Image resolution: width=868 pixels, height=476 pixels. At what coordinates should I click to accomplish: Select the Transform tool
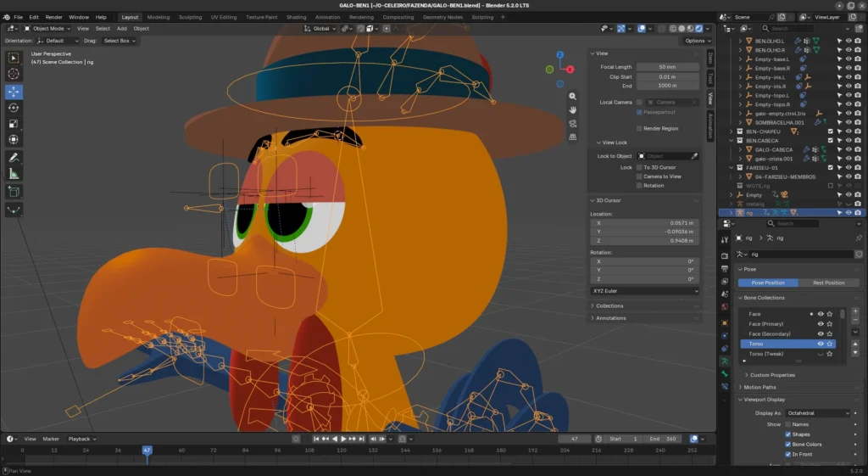pyautogui.click(x=14, y=140)
